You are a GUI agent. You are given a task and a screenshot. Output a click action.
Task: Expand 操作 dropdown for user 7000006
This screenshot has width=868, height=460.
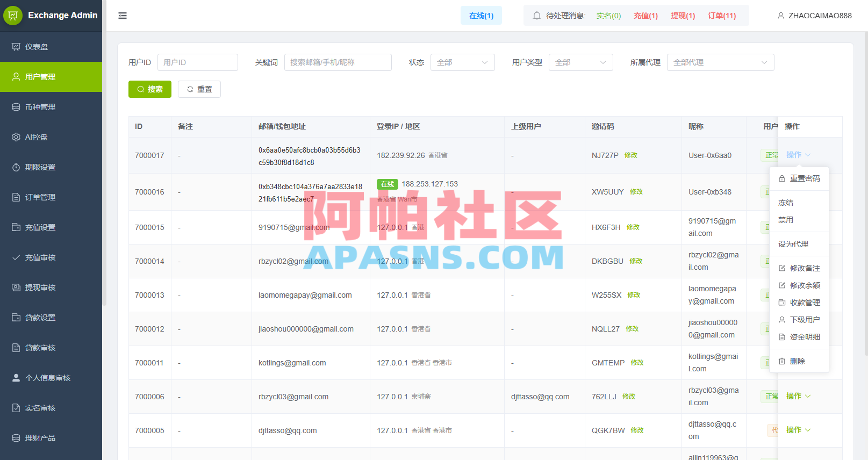(x=798, y=396)
